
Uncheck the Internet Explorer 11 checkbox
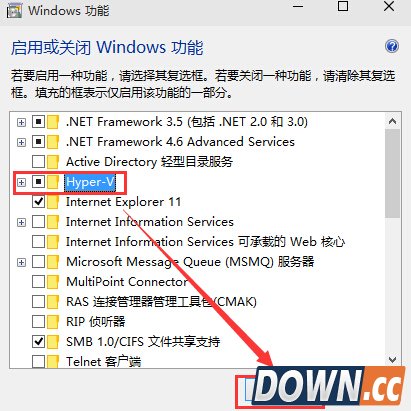coord(39,202)
